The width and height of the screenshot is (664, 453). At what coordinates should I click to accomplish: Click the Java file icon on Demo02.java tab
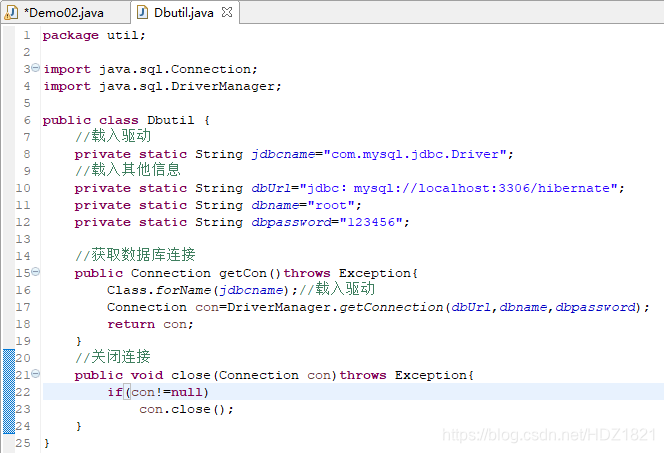(11, 13)
